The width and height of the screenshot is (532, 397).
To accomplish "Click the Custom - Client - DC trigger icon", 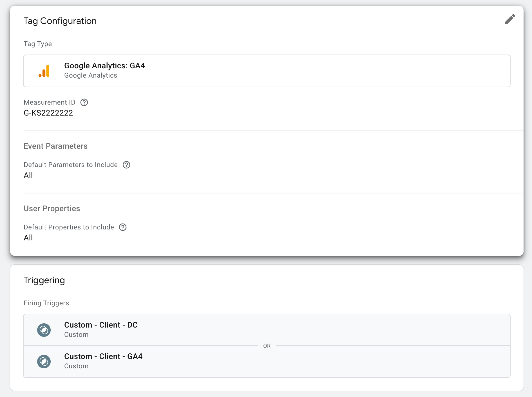I will (44, 330).
